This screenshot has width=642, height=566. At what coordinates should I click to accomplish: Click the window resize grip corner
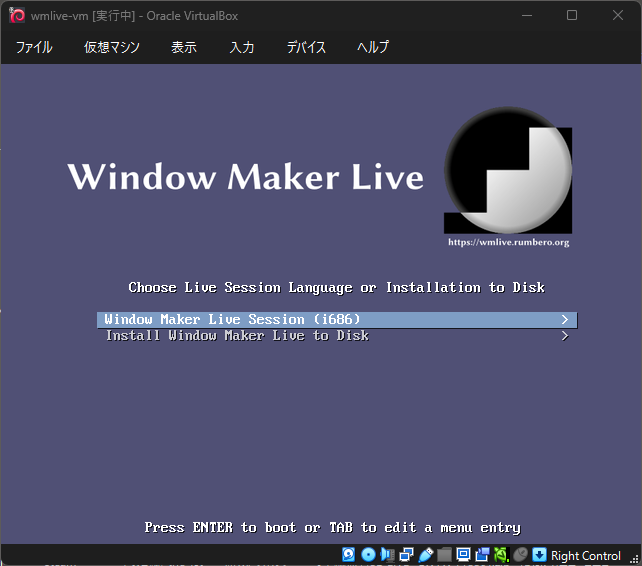pyautogui.click(x=634, y=559)
